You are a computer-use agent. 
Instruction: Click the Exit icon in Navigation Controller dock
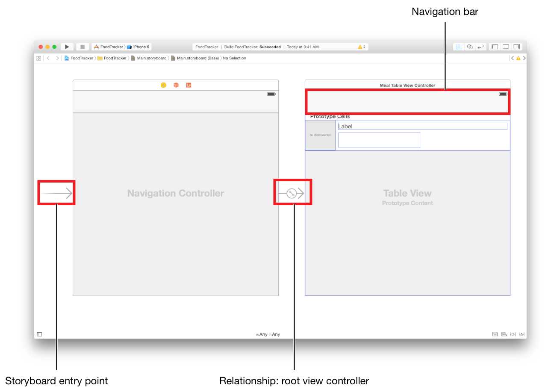pyautogui.click(x=189, y=85)
